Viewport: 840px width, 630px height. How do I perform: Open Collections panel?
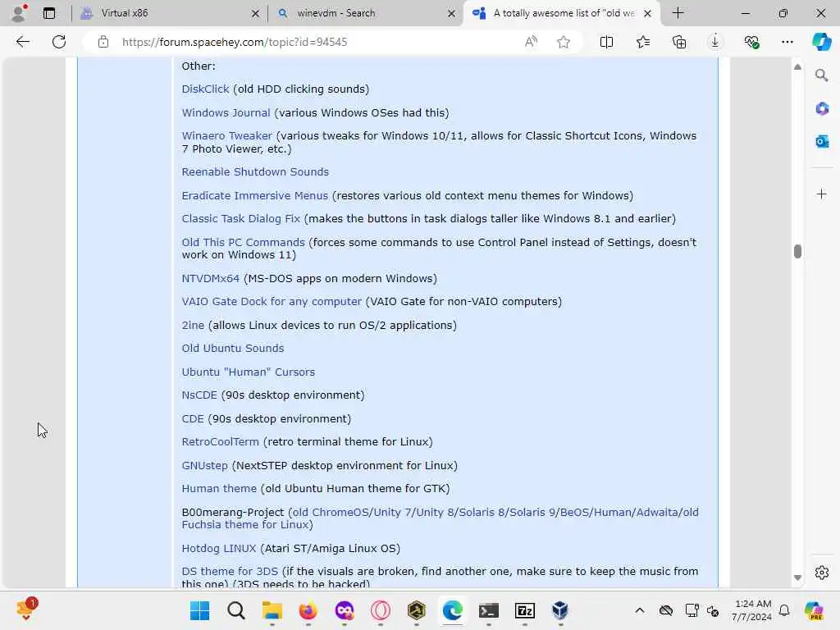pos(679,42)
